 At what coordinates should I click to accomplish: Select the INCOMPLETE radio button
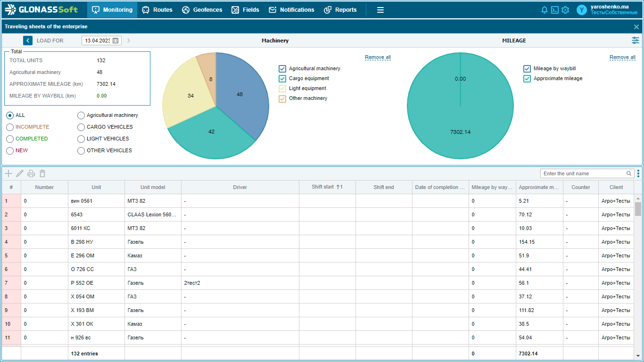[10, 127]
